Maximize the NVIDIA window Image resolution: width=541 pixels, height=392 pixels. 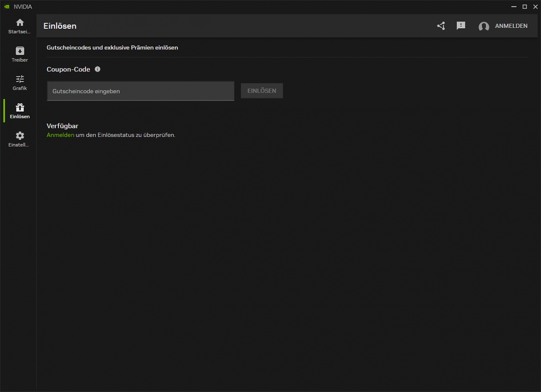pyautogui.click(x=525, y=7)
